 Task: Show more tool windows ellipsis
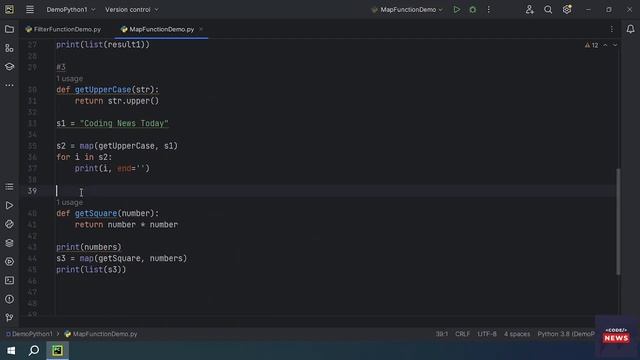coord(9,85)
